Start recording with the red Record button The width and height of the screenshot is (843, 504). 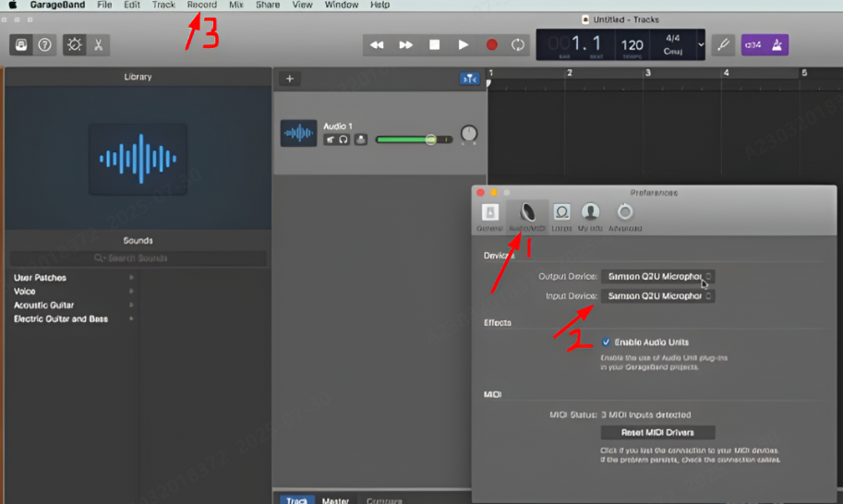[x=491, y=45]
